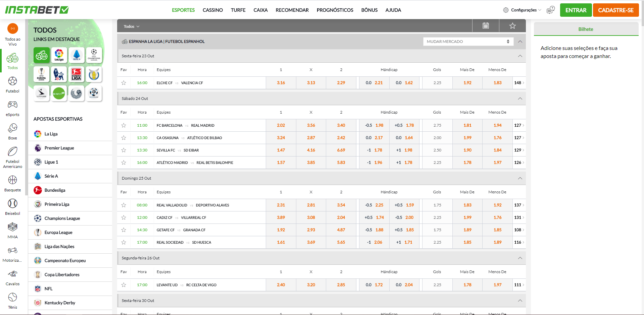Click the CADASTRE-SE sign-up button
The image size is (644, 315).
(x=616, y=10)
